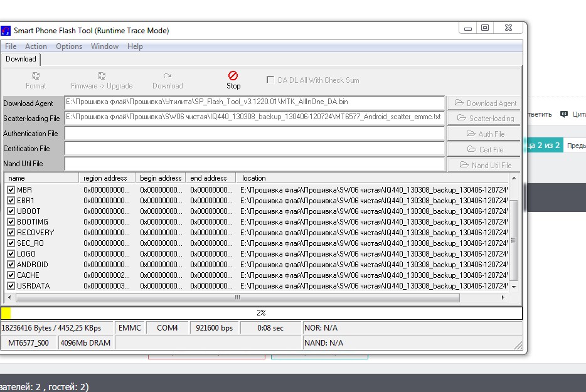Uncheck the MBR partition checkbox
Image resolution: width=586 pixels, height=392 pixels.
click(11, 189)
